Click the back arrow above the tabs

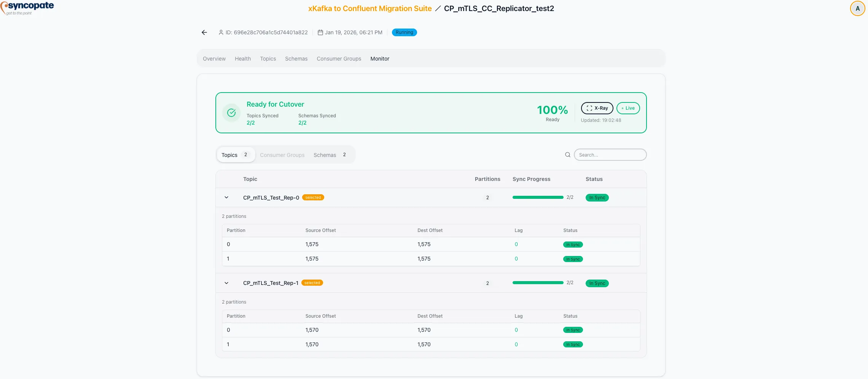click(204, 32)
